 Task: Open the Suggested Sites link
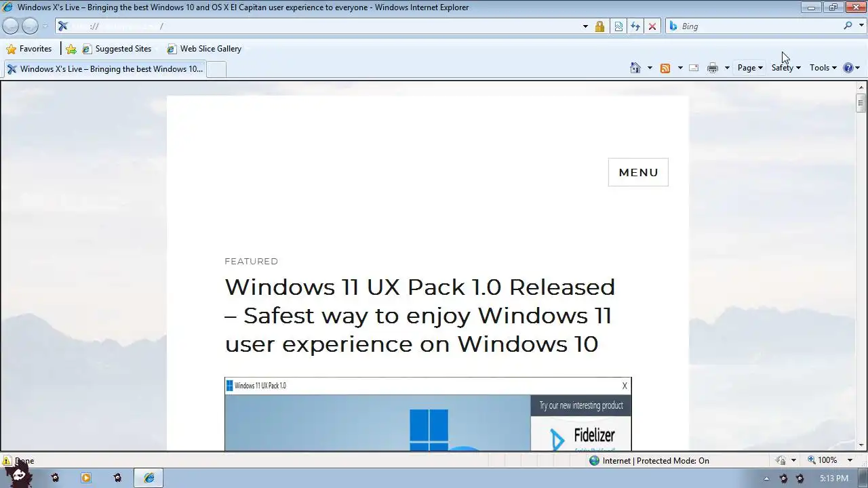[x=117, y=49]
